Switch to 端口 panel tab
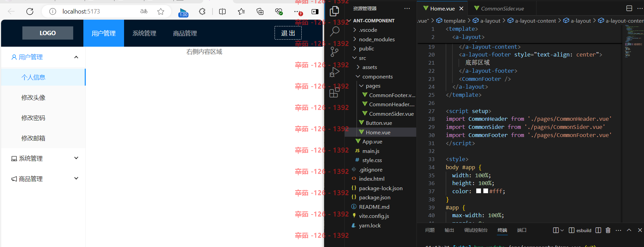Image resolution: width=644 pixels, height=247 pixels. [x=522, y=230]
